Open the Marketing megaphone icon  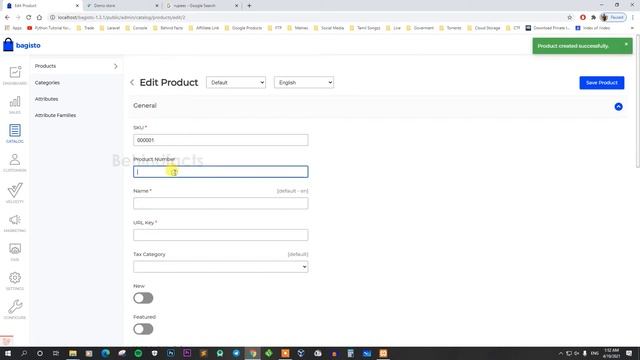pyautogui.click(x=15, y=220)
